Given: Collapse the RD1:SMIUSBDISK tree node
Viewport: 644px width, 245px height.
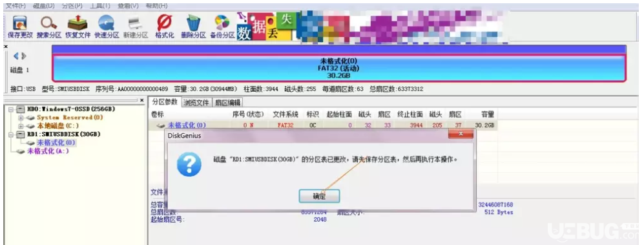Looking at the screenshot, I should click(10, 134).
